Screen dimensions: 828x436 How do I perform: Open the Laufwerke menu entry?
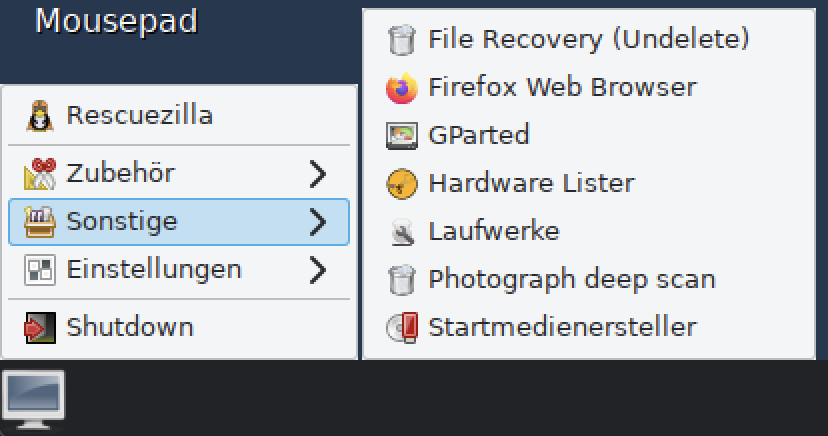(x=589, y=232)
